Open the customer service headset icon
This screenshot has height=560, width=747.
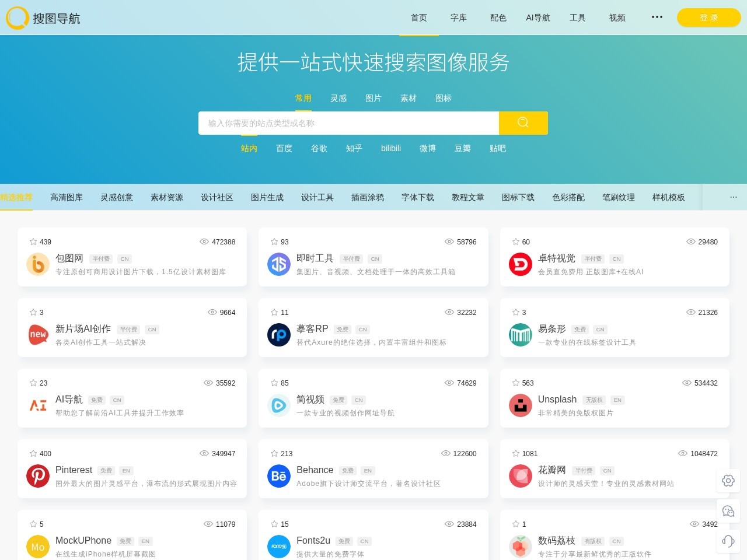pyautogui.click(x=728, y=541)
